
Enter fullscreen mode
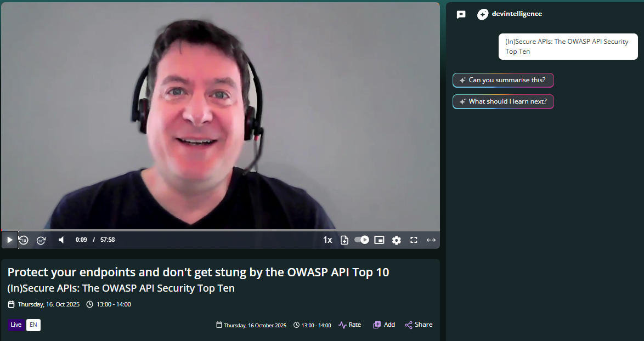(414, 240)
